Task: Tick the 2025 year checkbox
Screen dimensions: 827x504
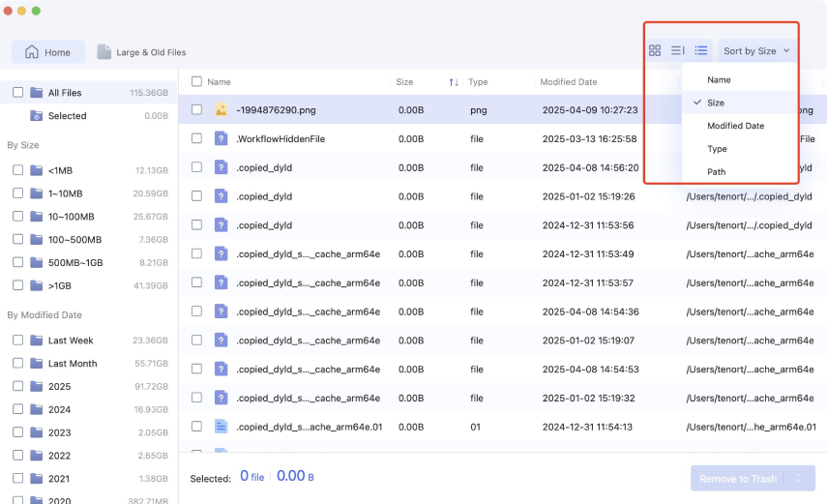Action: point(18,386)
